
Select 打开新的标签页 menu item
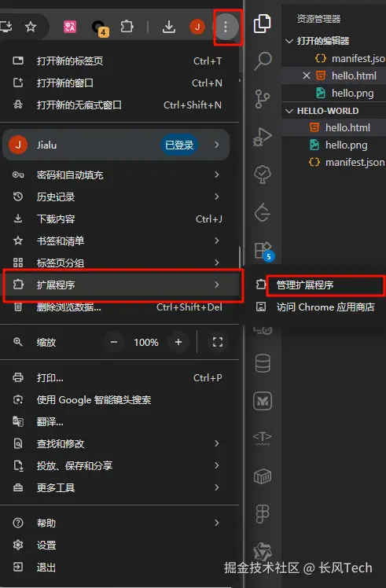(119, 61)
